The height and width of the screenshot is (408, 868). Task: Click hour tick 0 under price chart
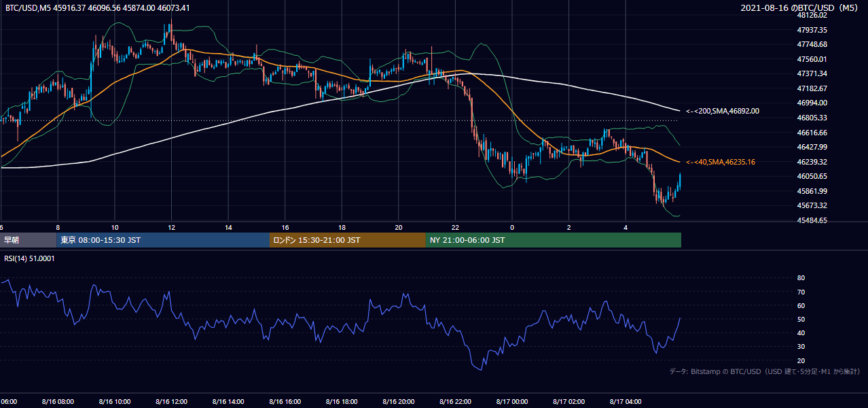pos(512,227)
